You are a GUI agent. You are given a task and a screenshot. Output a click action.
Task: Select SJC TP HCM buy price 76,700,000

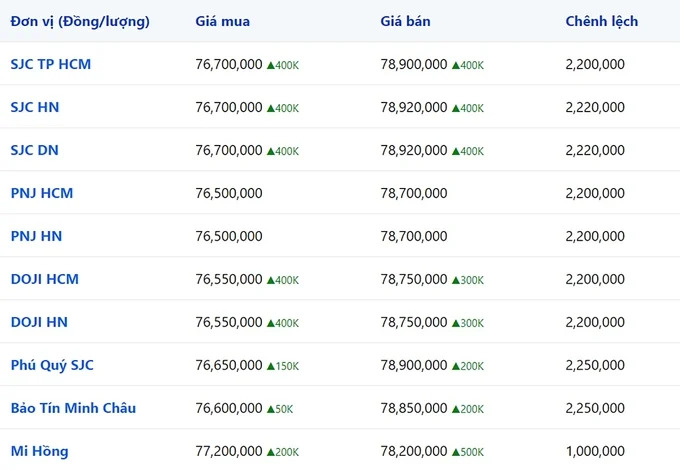pyautogui.click(x=229, y=64)
